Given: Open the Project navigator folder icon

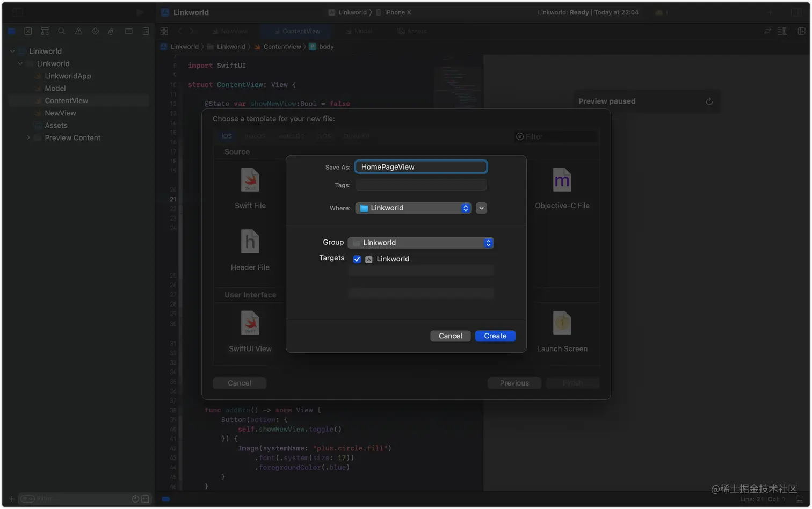Looking at the screenshot, I should point(11,31).
